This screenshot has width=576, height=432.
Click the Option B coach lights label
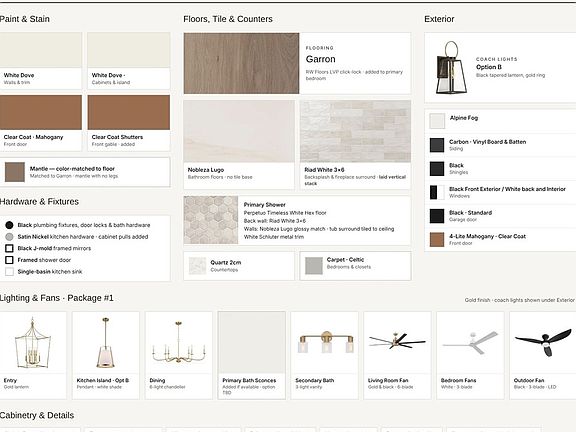coord(489,67)
